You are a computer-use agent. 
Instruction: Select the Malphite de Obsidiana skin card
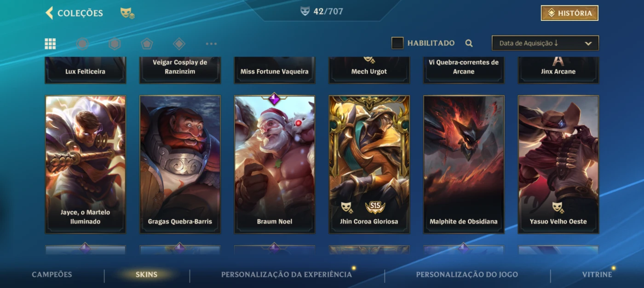(x=464, y=164)
